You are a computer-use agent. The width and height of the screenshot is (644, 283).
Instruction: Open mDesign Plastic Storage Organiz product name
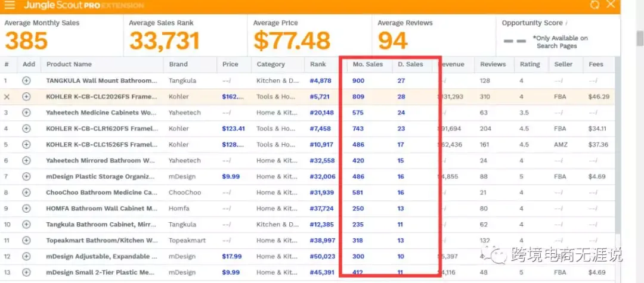101,177
